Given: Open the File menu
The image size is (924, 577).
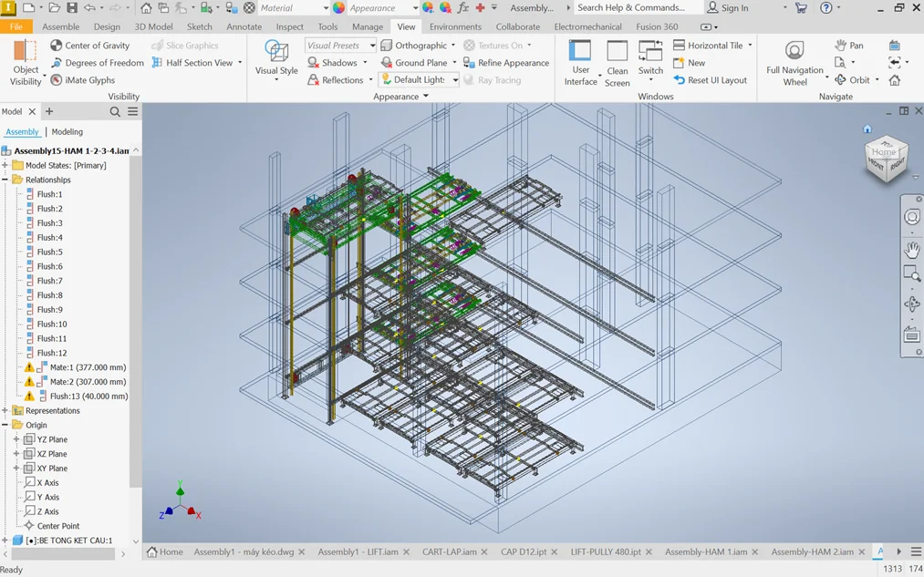Looking at the screenshot, I should [16, 26].
